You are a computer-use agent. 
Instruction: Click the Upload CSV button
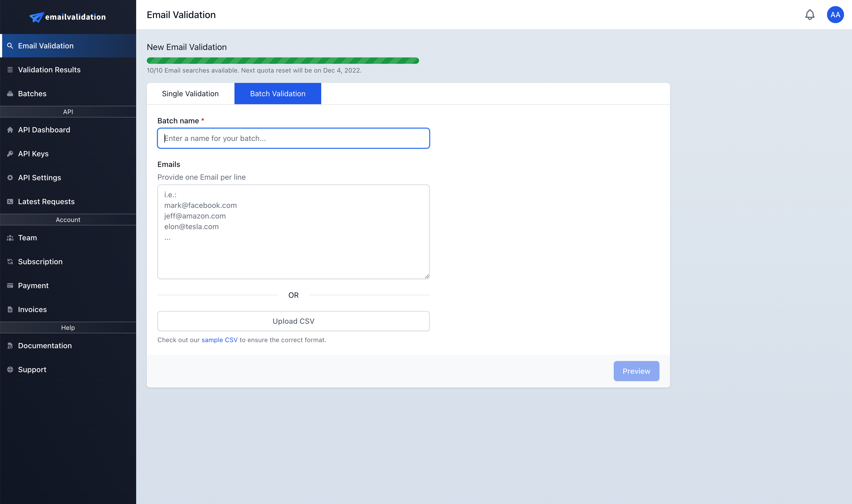click(x=293, y=321)
